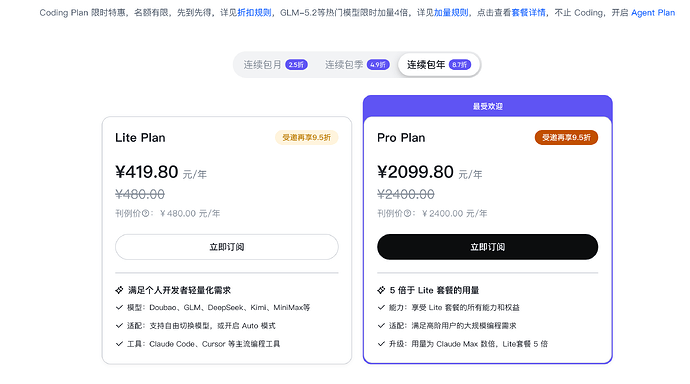The height and width of the screenshot is (384, 690).
Task: Open the 折扣规则 link
Action: tap(254, 13)
